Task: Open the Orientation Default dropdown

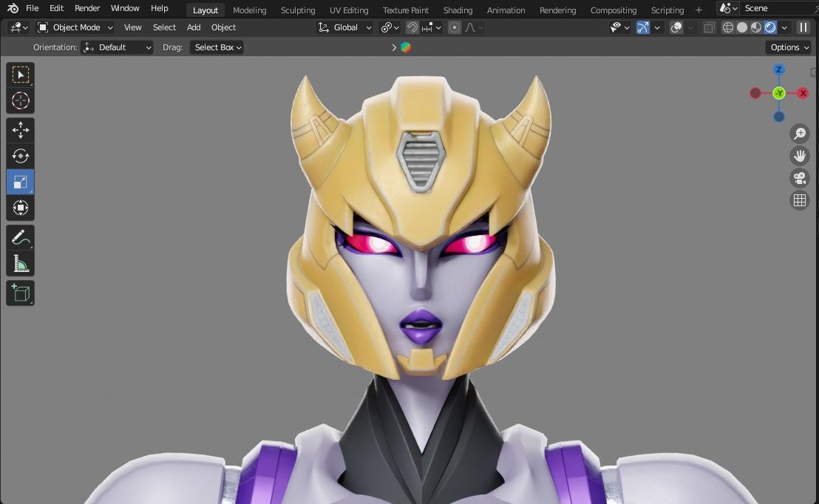Action: tap(117, 47)
